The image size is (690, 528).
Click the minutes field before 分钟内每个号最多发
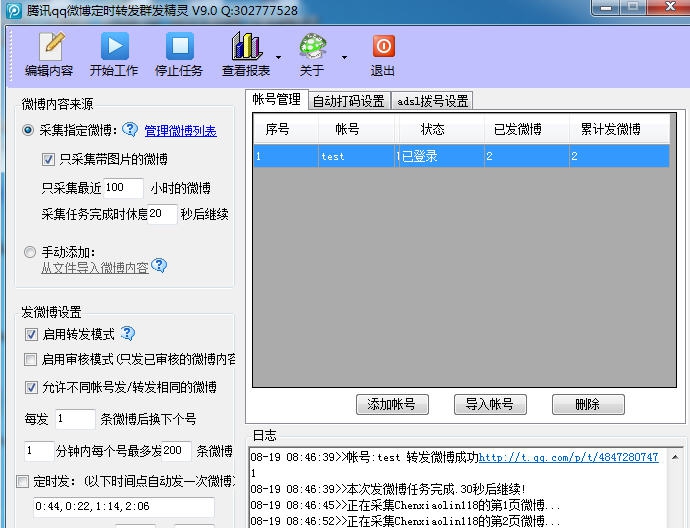(39, 451)
